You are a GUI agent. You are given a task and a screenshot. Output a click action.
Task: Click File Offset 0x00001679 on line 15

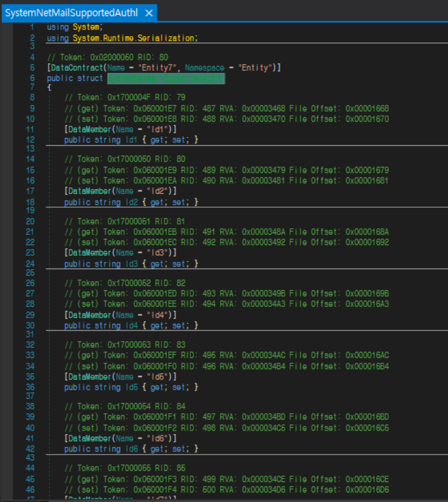click(x=367, y=171)
